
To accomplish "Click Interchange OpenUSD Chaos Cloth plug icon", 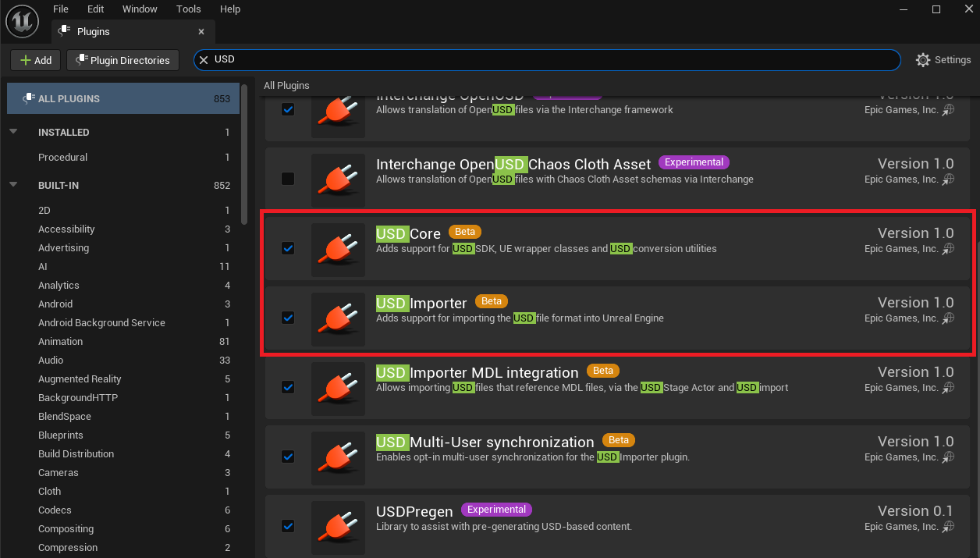I will [x=338, y=179].
